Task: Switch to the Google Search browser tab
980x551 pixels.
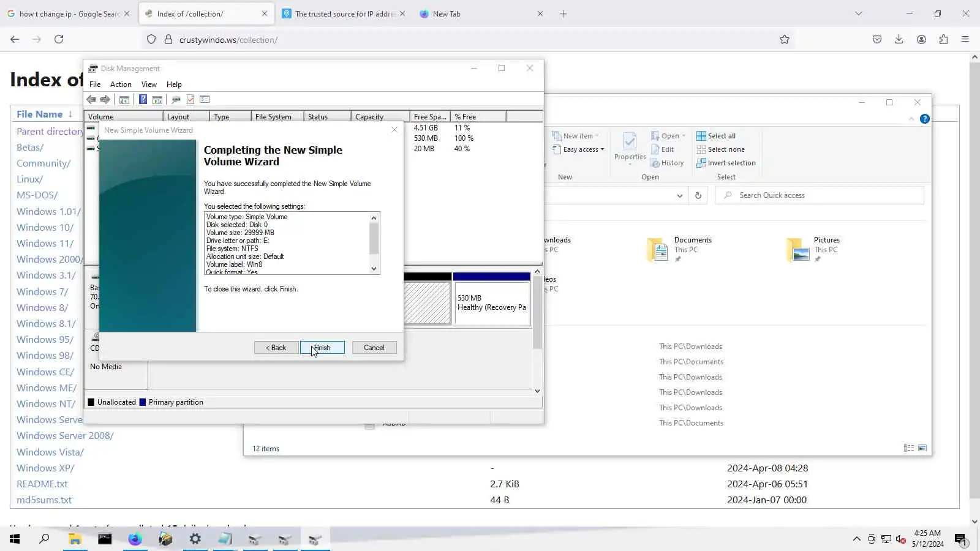Action: [x=67, y=13]
